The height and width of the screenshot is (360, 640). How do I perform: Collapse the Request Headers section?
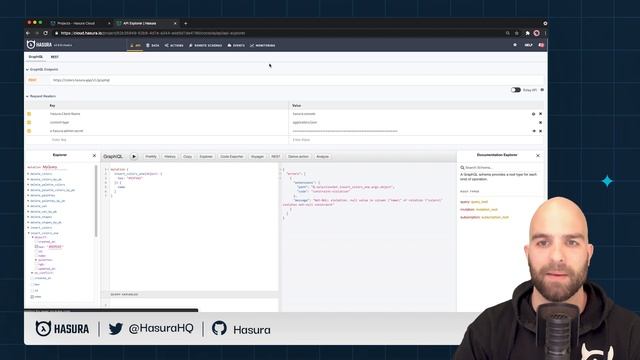[x=41, y=96]
